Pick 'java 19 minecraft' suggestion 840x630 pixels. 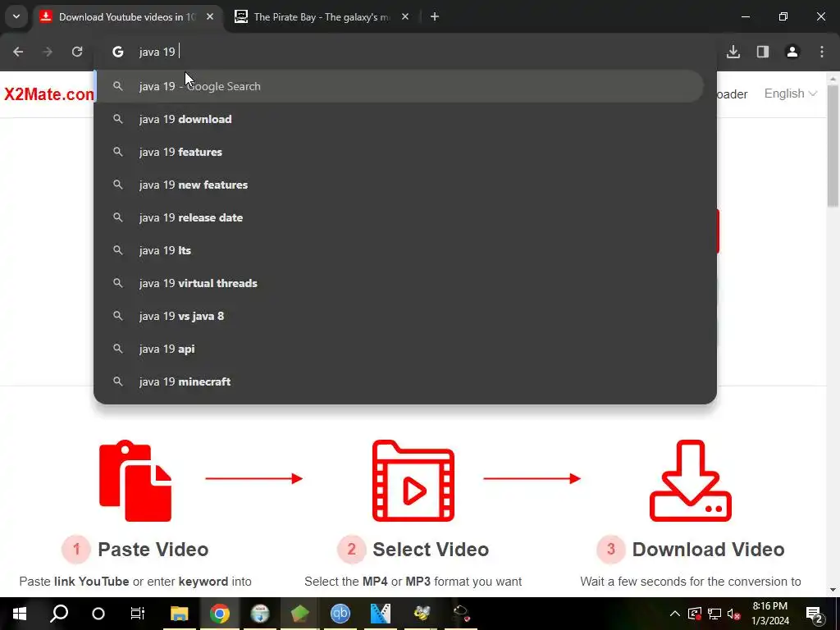[x=399, y=381]
